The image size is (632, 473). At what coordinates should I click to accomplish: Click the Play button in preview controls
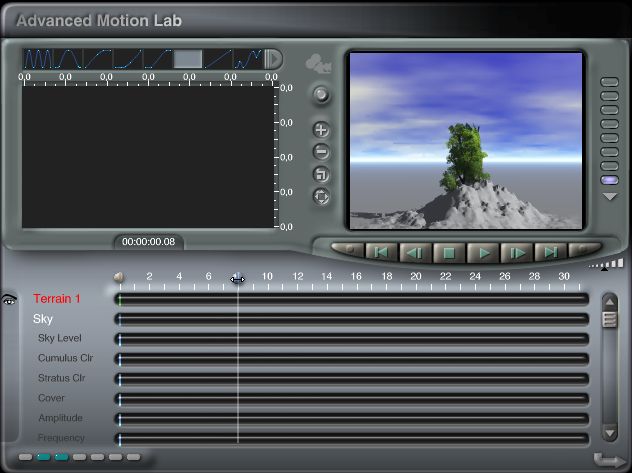click(484, 253)
